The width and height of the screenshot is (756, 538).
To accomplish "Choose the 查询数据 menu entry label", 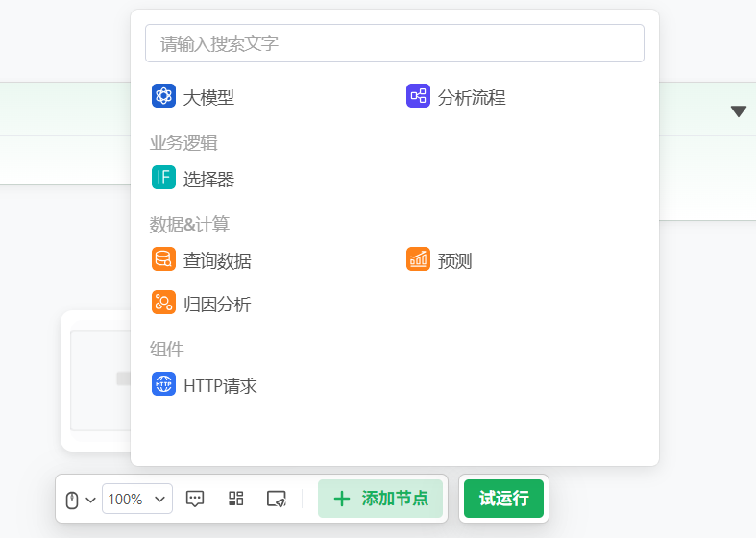I will (217, 260).
